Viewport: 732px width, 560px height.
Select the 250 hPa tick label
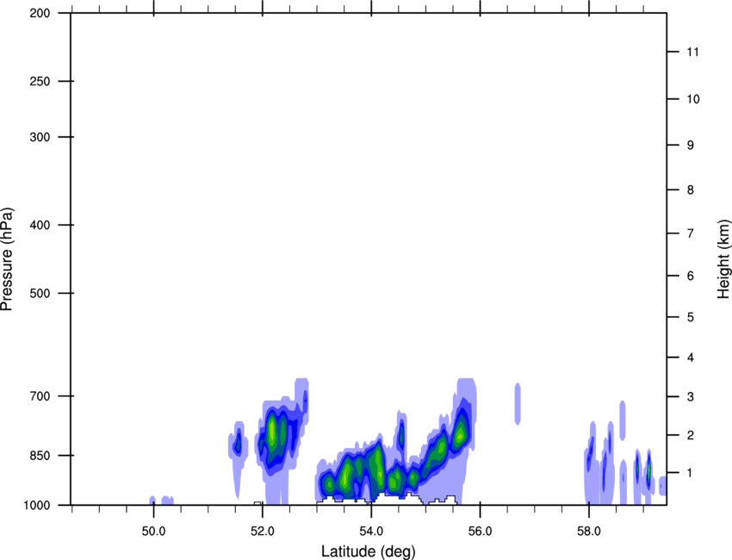38,82
